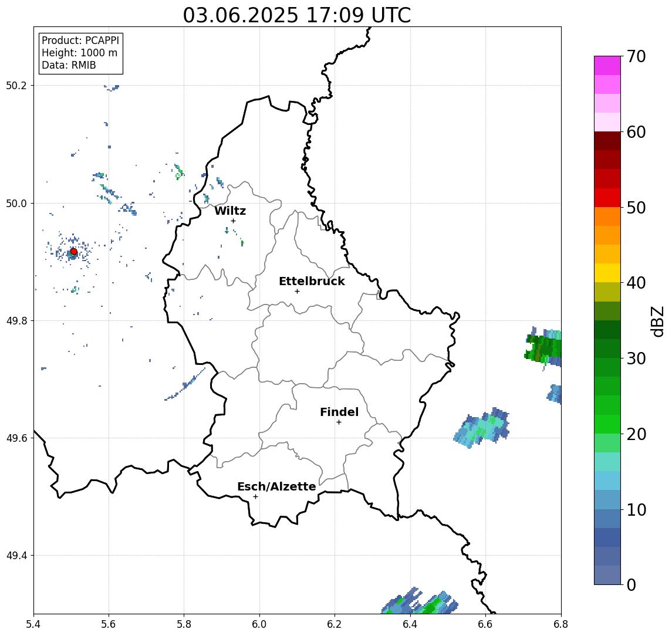Click the 40 tick on colorbar
This screenshot has height=636, width=672.
pyautogui.click(x=636, y=283)
